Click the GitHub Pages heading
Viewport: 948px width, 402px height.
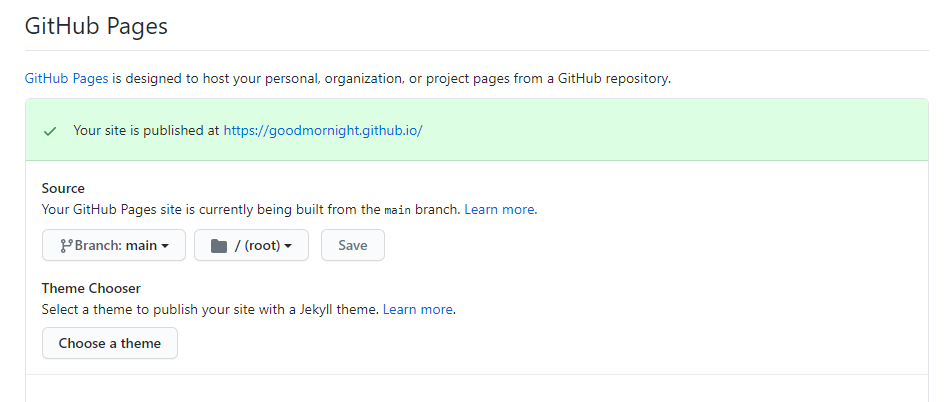(x=96, y=27)
